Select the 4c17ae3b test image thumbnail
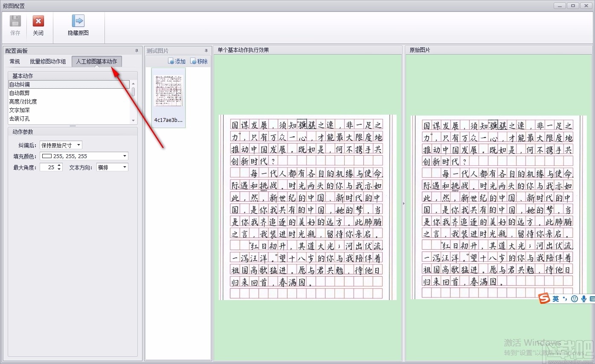 click(x=168, y=97)
